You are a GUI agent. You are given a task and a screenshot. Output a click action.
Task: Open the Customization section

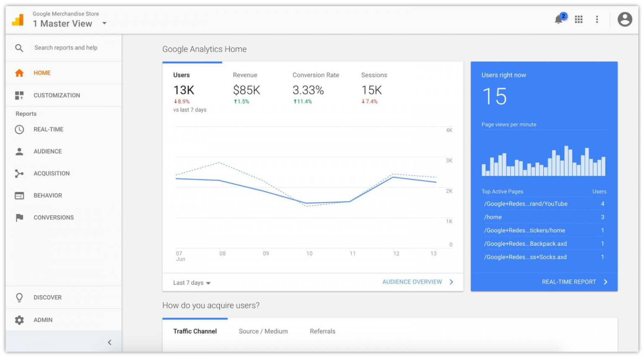[x=57, y=95]
